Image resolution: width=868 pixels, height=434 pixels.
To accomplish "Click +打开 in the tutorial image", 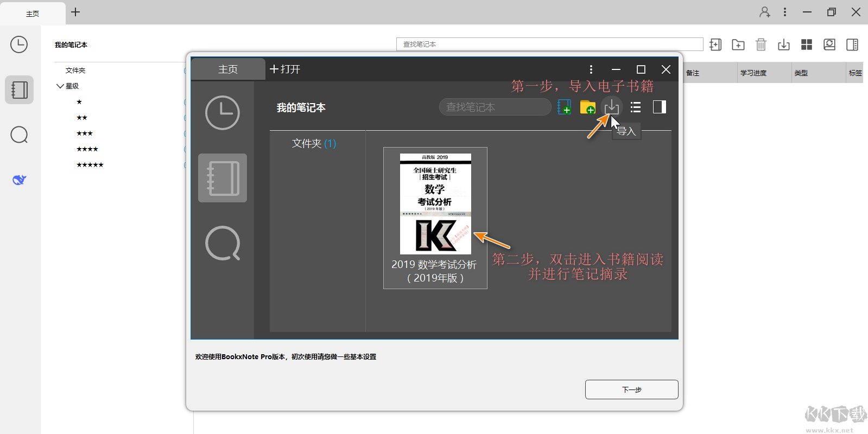I will (285, 69).
